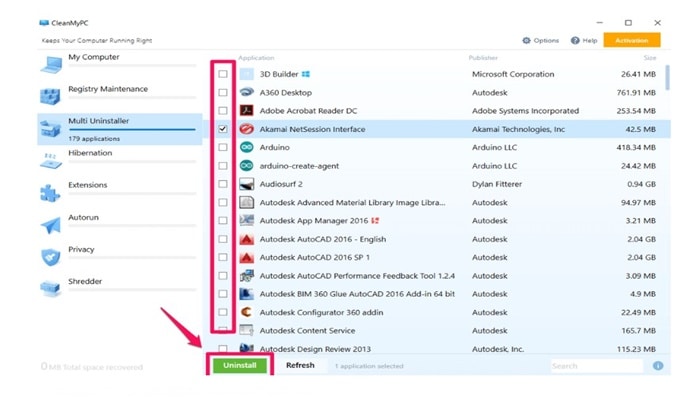Sort by the Publisher column header
This screenshot has height=400, width=700.
pos(483,58)
